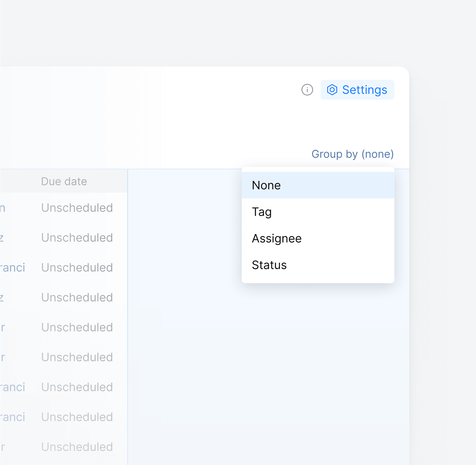Select the last name ending in "ranci"

pyautogui.click(x=13, y=417)
